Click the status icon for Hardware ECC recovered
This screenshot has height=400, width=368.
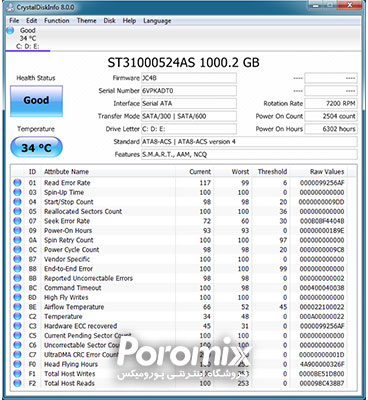[17, 326]
